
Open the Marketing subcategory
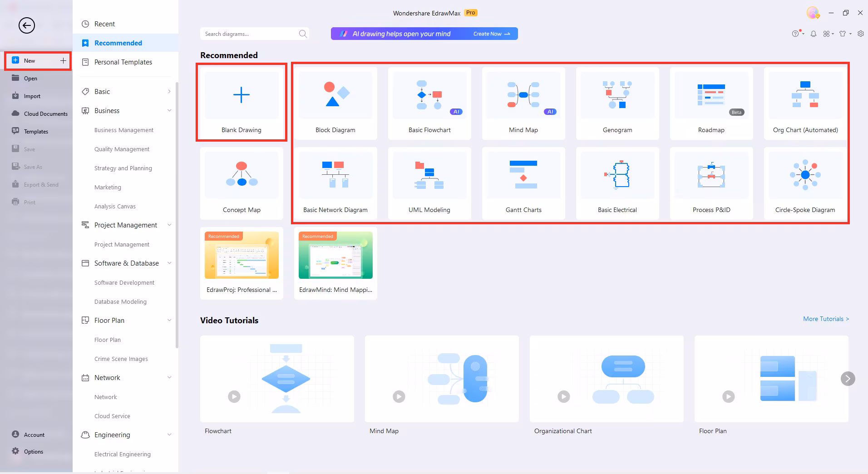tap(108, 187)
